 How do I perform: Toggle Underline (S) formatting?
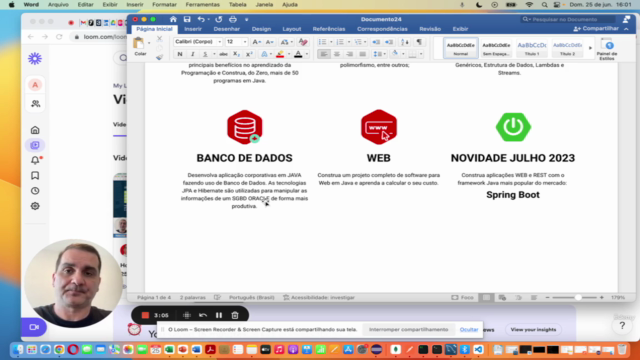tap(205, 54)
